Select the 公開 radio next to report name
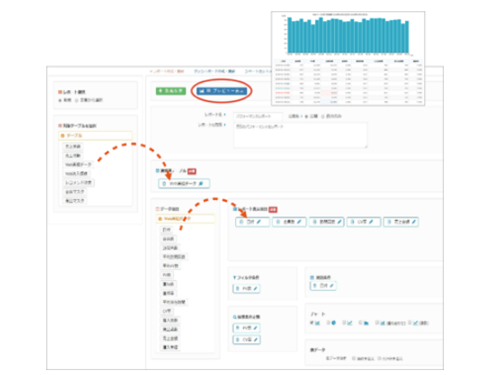 point(306,116)
